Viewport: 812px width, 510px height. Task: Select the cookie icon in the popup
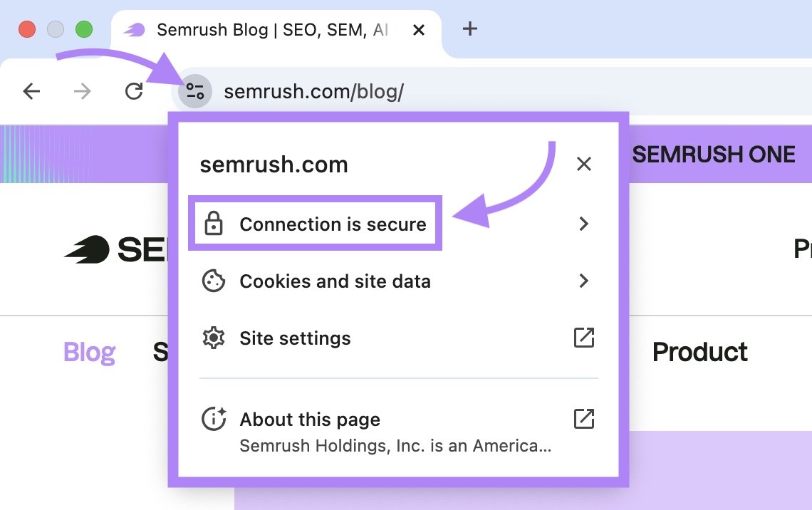pos(213,281)
